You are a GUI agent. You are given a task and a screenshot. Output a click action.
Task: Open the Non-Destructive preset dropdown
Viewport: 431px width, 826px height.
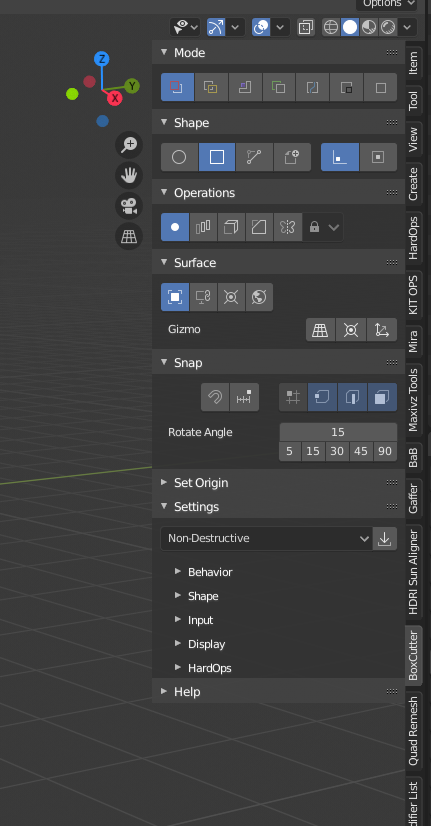(x=266, y=538)
